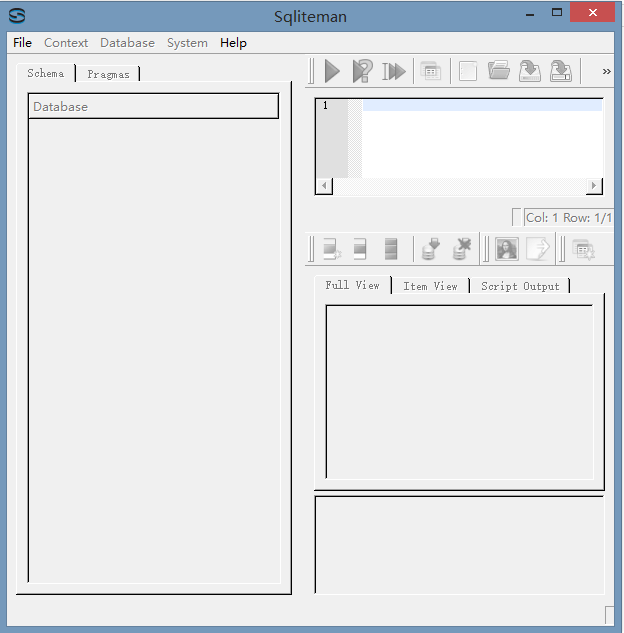Click the Run SQL play icon
This screenshot has width=624, height=633.
click(x=332, y=71)
